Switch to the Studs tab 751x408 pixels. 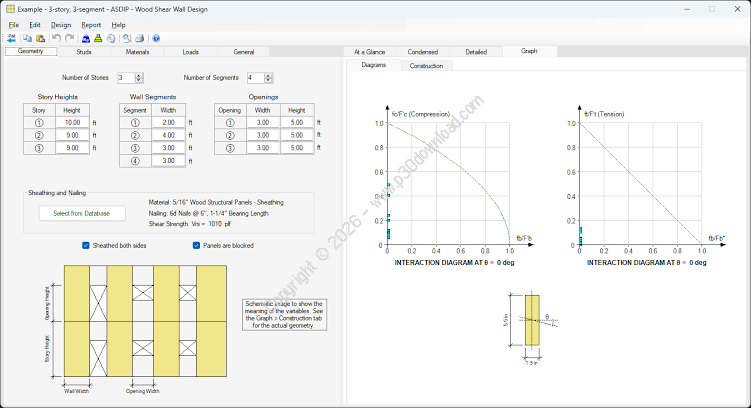pyautogui.click(x=84, y=52)
